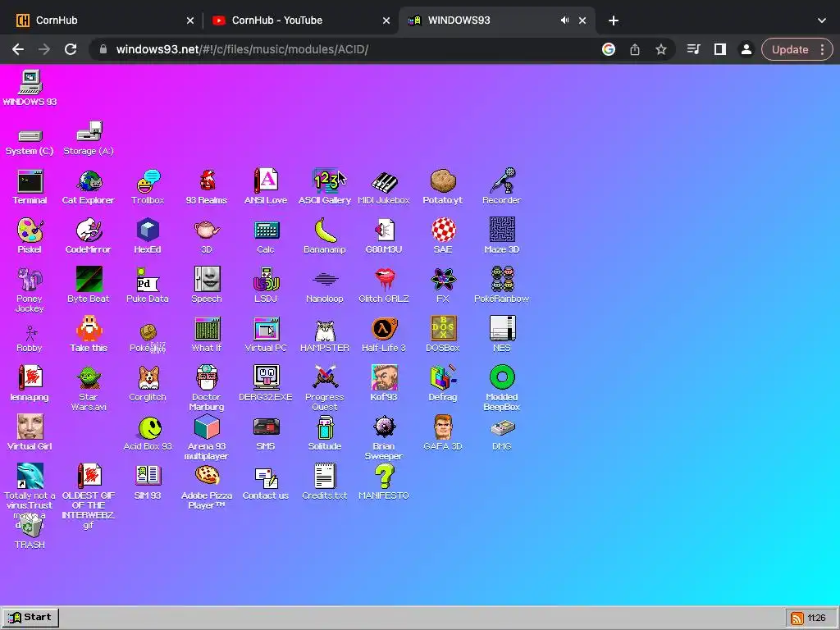Bookmark this page with the star
840x630 pixels.
tap(661, 49)
